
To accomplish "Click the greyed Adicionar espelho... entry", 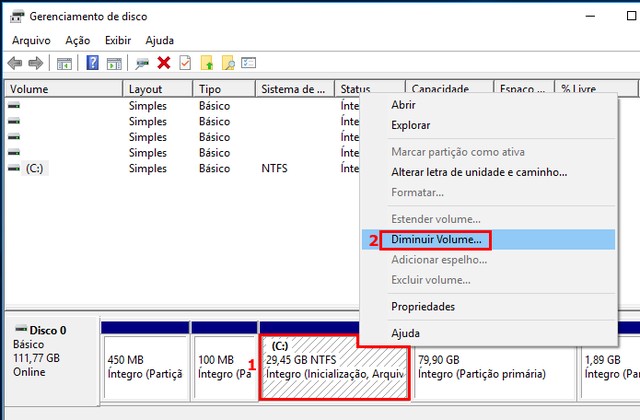I will pyautogui.click(x=488, y=260).
